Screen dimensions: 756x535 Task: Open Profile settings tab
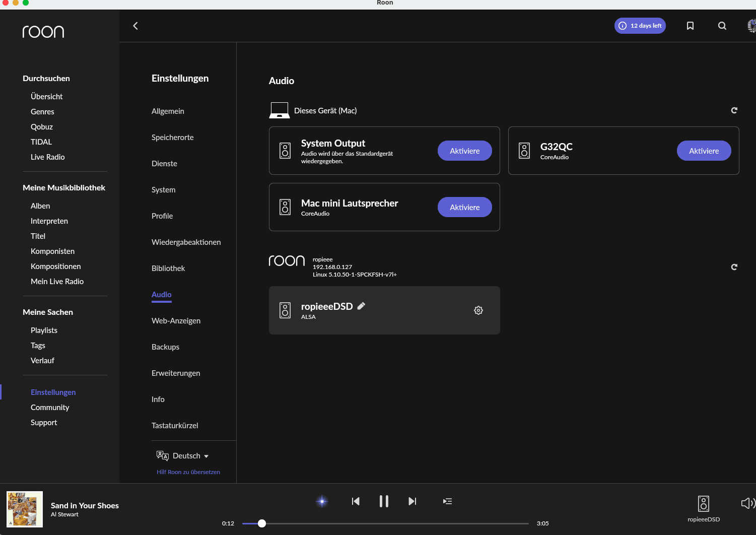[x=162, y=216]
